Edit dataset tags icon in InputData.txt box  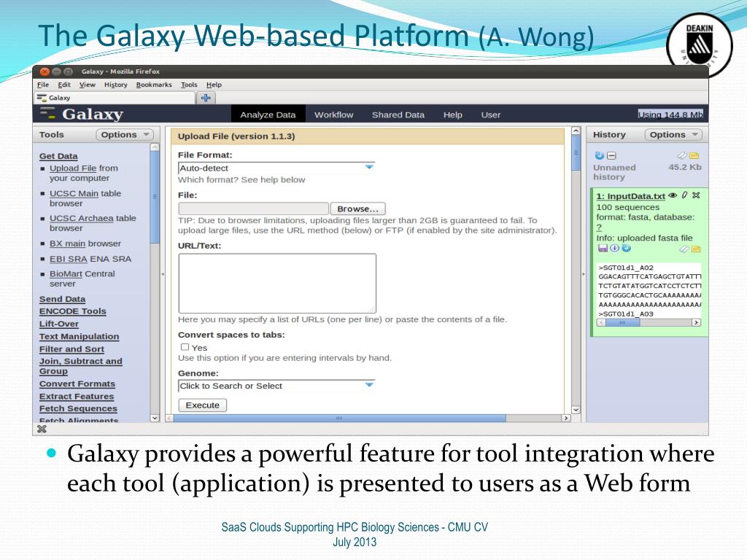click(x=684, y=249)
